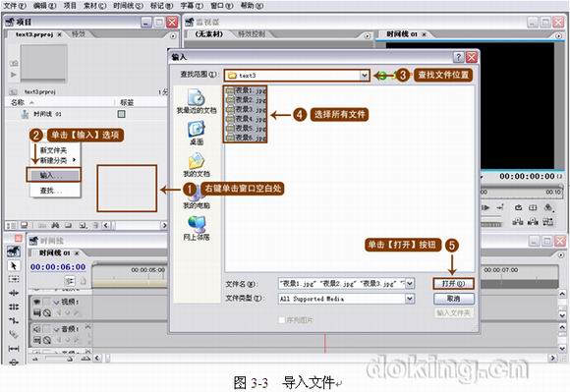Click timeline timecode 00:00:06:00
This screenshot has height=392, width=570.
(x=58, y=267)
